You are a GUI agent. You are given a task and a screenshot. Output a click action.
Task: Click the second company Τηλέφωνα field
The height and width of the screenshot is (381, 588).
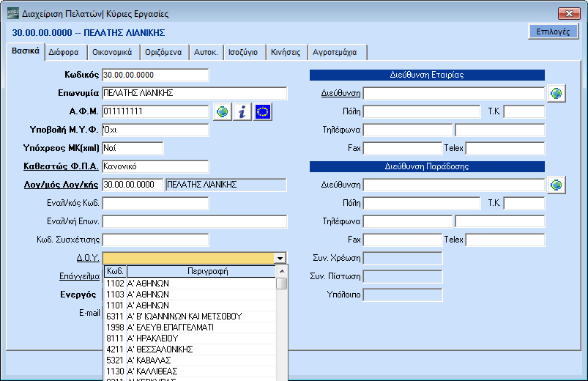click(500, 130)
